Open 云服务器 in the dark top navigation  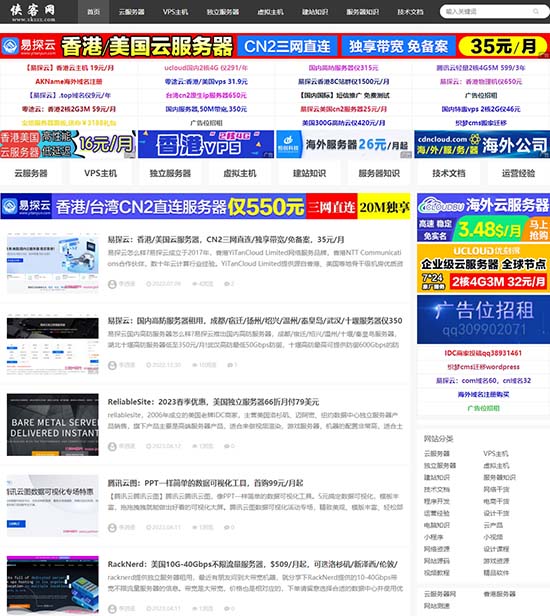pos(132,12)
